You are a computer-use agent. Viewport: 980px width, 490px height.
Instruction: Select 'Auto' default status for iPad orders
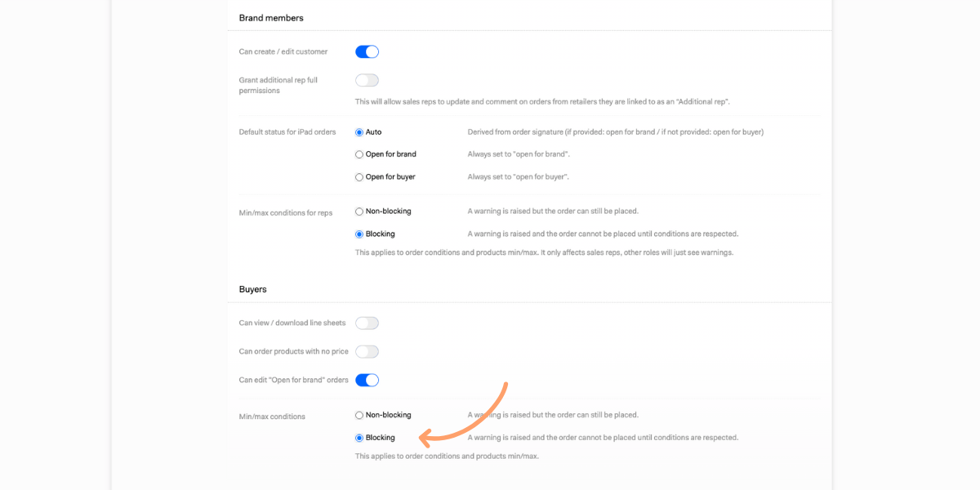(359, 132)
